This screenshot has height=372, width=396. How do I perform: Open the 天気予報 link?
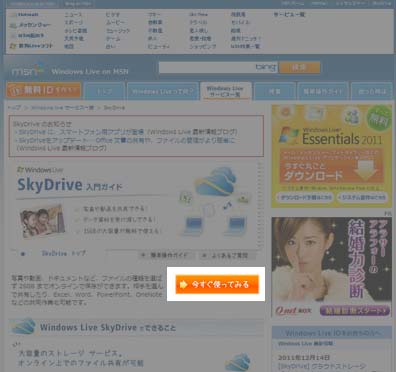[74, 38]
